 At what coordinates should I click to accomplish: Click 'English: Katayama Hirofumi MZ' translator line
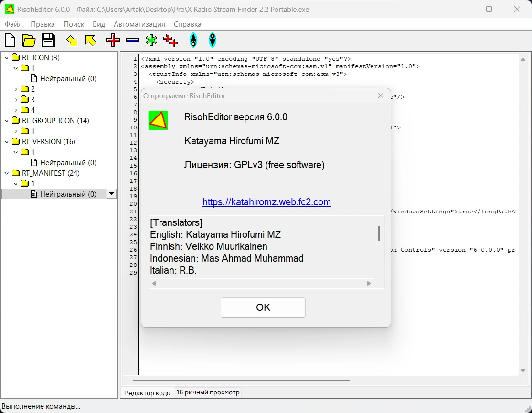click(215, 234)
